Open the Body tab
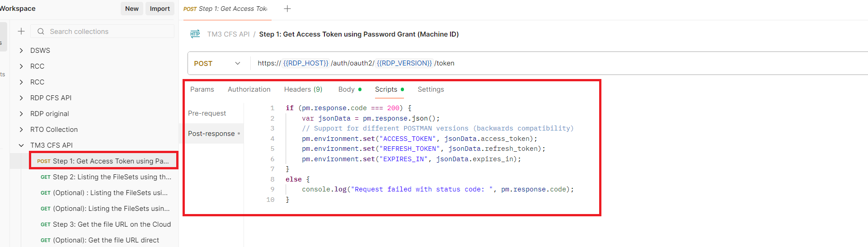Image resolution: width=868 pixels, height=247 pixels. point(347,89)
